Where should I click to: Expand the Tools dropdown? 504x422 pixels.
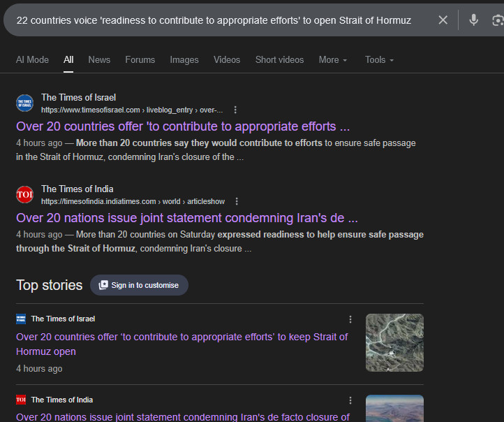coord(379,60)
